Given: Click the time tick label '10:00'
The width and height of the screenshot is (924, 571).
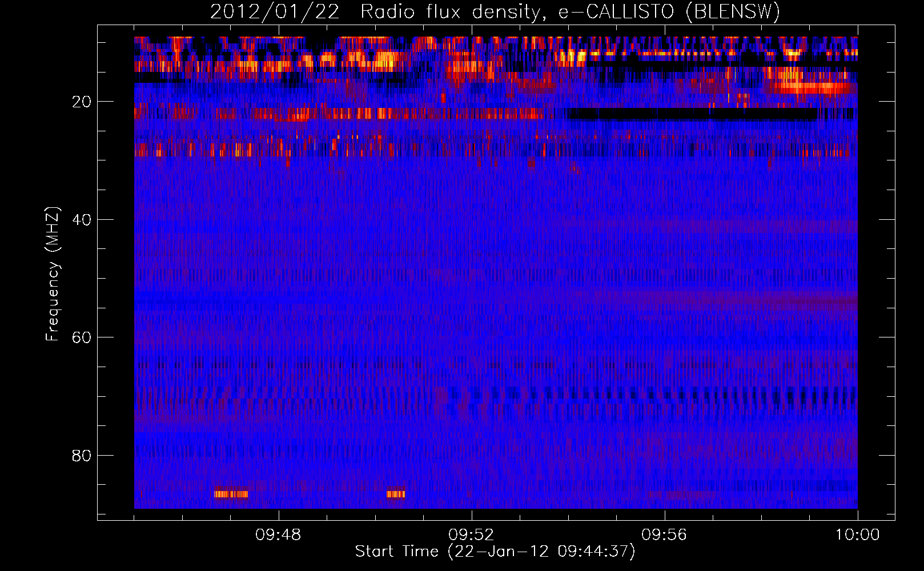Looking at the screenshot, I should [857, 535].
